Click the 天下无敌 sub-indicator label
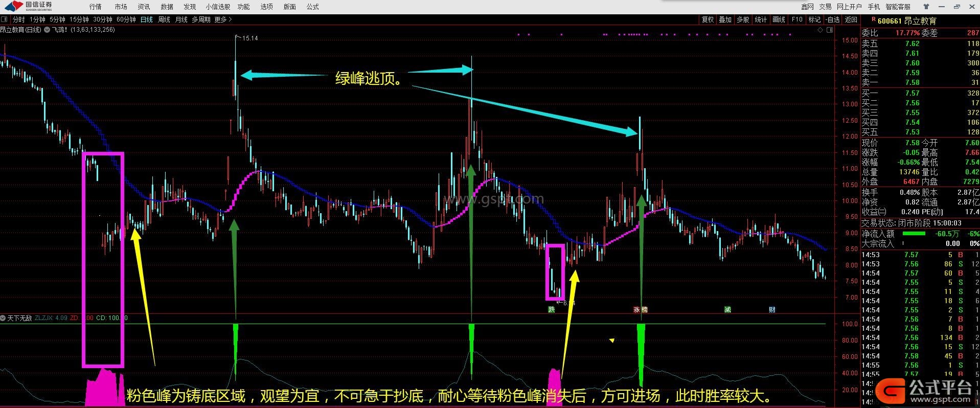Image resolution: width=980 pixels, height=408 pixels. 19,318
